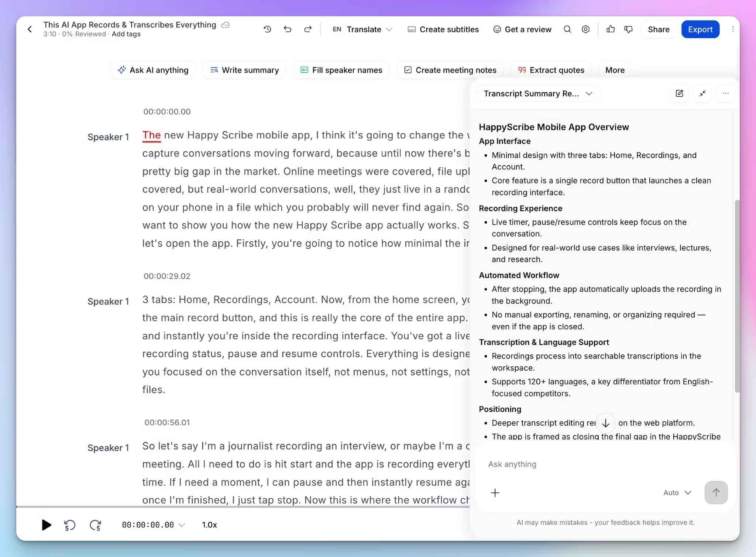Jump to bottom of summary with down arrow

[606, 423]
